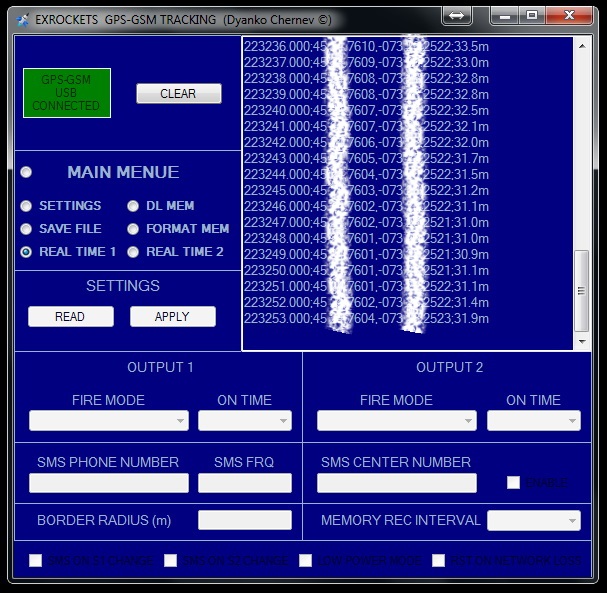The width and height of the screenshot is (607, 593).
Task: Click the log scrollbar down arrow
Action: pos(582,341)
